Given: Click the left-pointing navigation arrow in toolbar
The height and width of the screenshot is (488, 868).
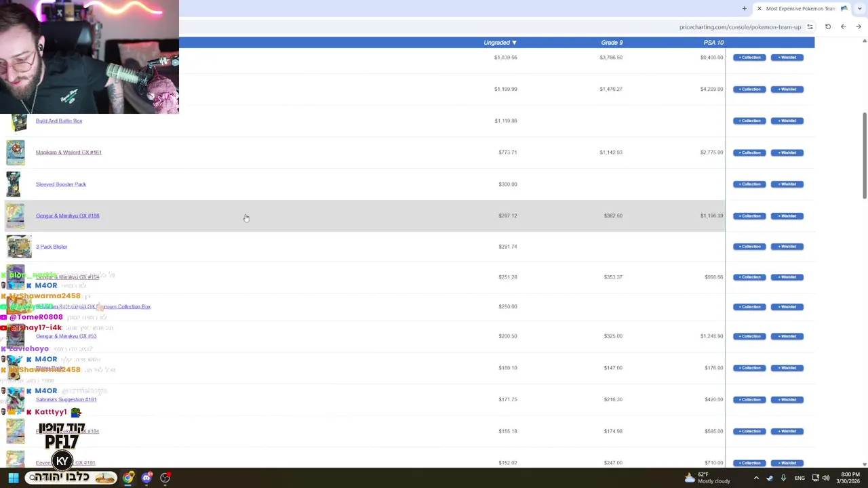Looking at the screenshot, I should coord(843,27).
